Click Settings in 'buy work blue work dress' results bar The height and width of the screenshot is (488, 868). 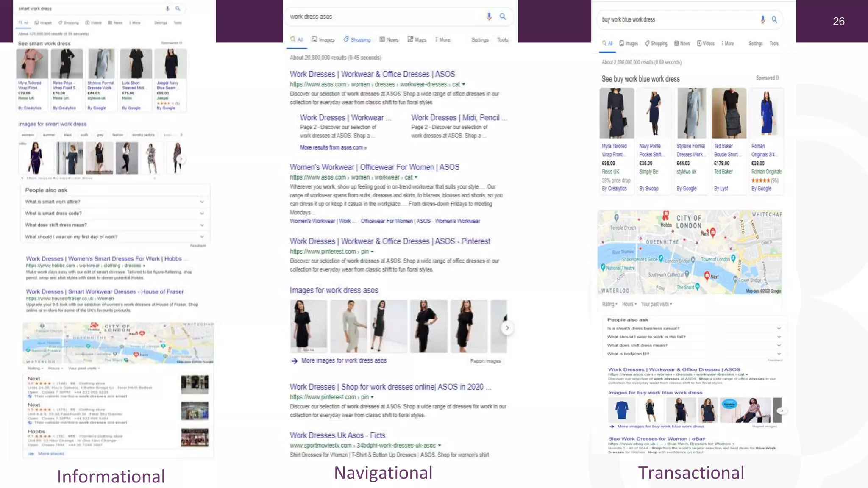(x=755, y=43)
